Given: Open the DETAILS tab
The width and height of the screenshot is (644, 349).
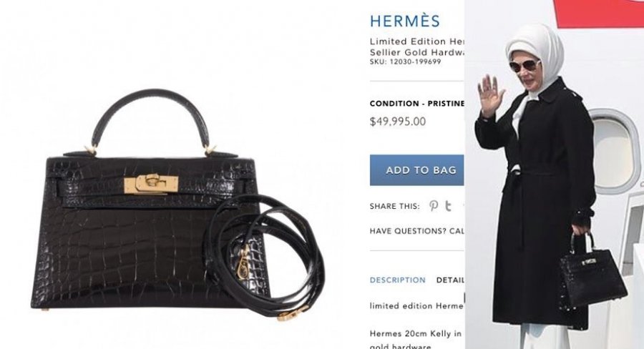Looking at the screenshot, I should click(x=450, y=280).
